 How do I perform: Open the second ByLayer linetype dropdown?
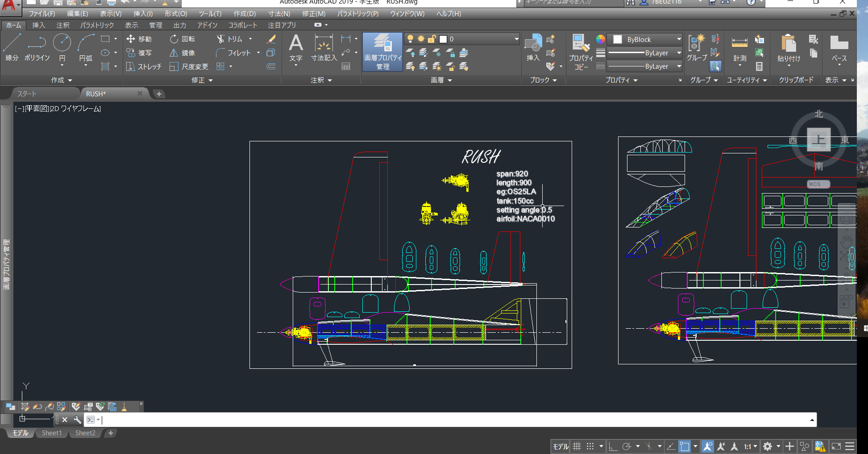(x=679, y=66)
